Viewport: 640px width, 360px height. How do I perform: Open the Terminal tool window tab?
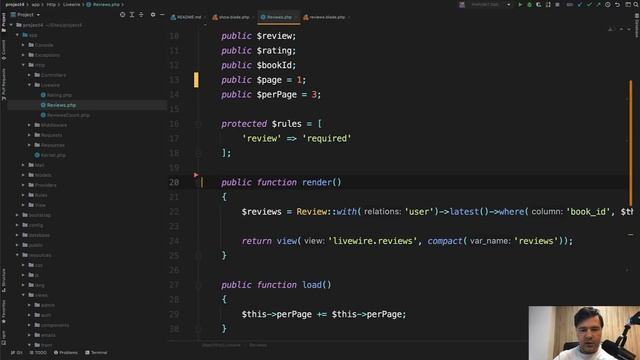96,353
